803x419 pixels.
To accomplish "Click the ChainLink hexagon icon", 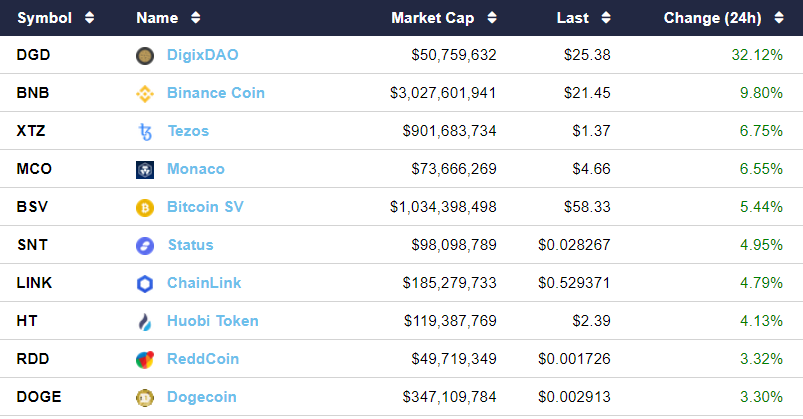I will (145, 284).
